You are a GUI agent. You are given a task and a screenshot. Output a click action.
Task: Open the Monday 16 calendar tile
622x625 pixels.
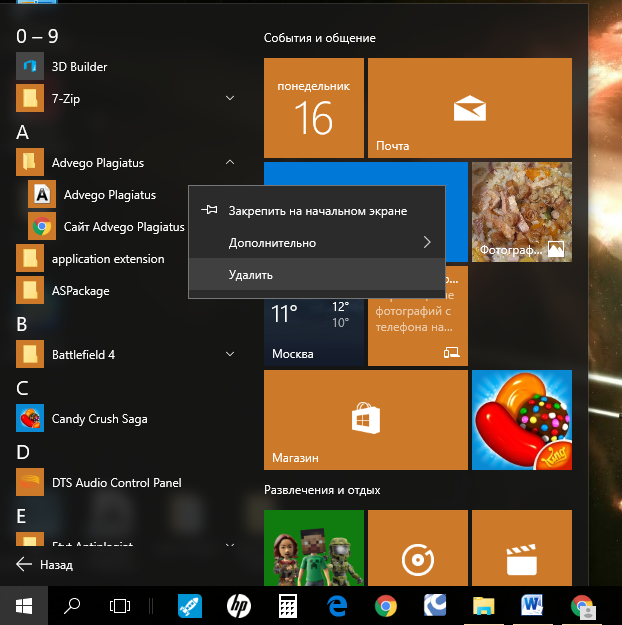point(313,108)
